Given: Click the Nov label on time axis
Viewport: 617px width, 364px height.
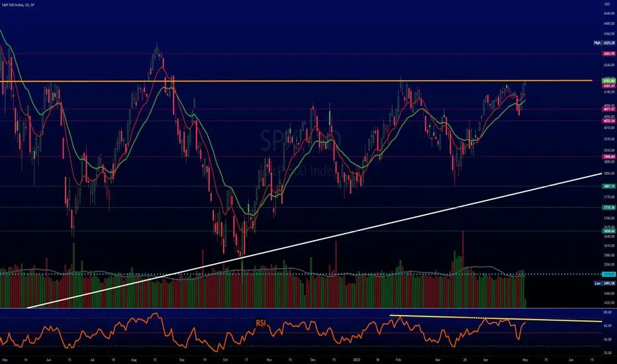Looking at the screenshot, I should tap(269, 359).
